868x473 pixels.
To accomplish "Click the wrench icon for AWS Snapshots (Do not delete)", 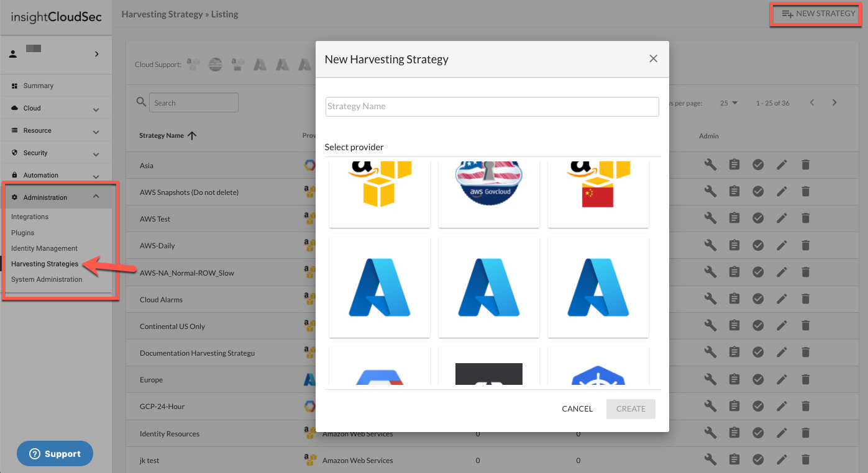I will [x=710, y=191].
